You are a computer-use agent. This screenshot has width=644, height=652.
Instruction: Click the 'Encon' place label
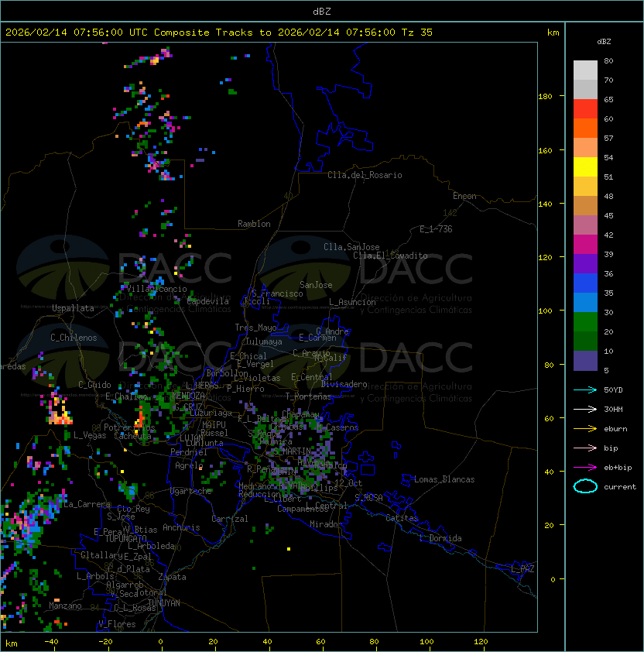(x=464, y=196)
